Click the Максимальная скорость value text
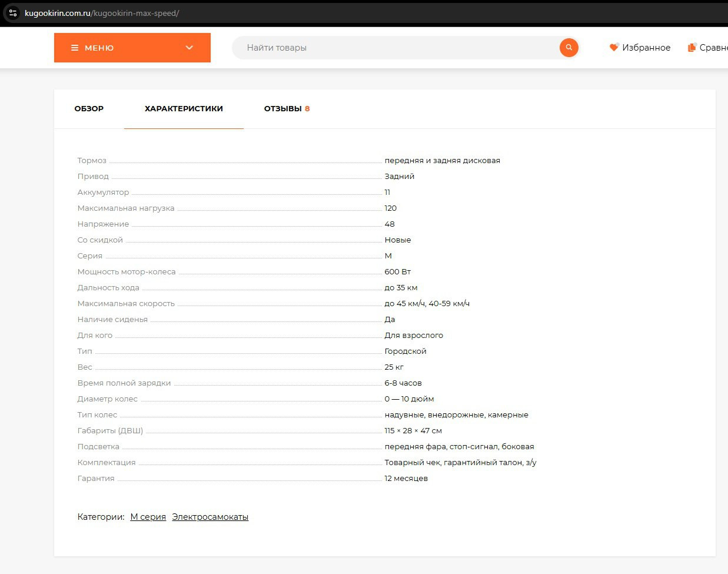 click(x=427, y=304)
